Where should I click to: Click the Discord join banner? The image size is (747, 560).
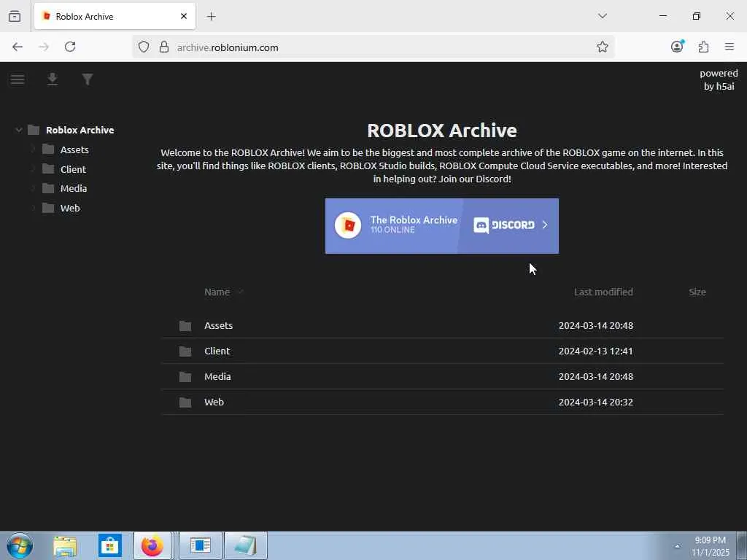coord(441,226)
